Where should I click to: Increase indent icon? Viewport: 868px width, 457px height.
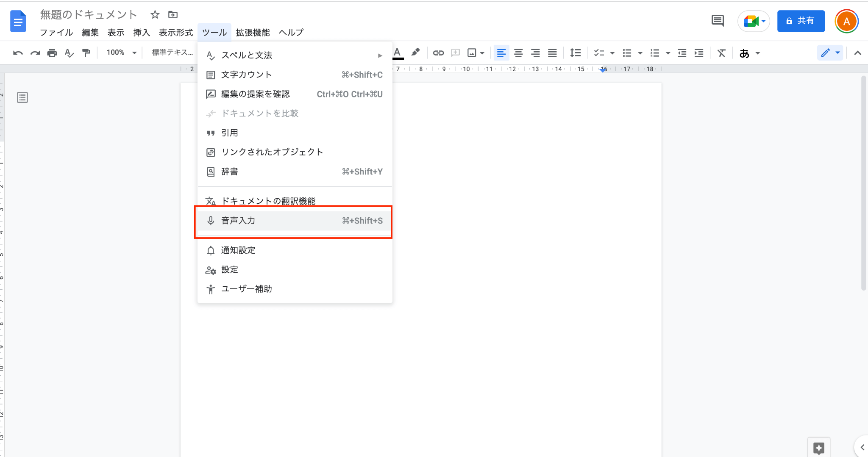click(699, 53)
